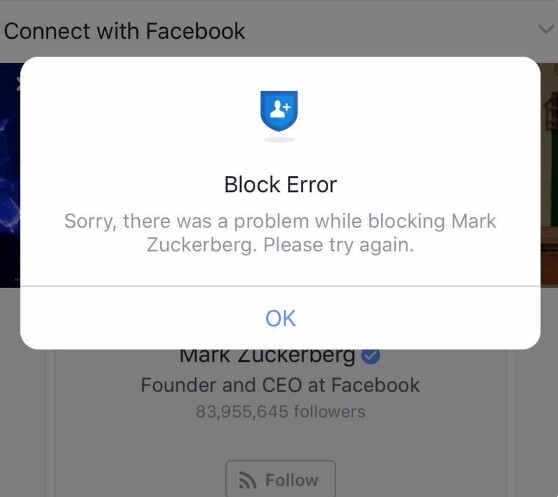Select the Founder and CEO at Facebook text

(280, 385)
